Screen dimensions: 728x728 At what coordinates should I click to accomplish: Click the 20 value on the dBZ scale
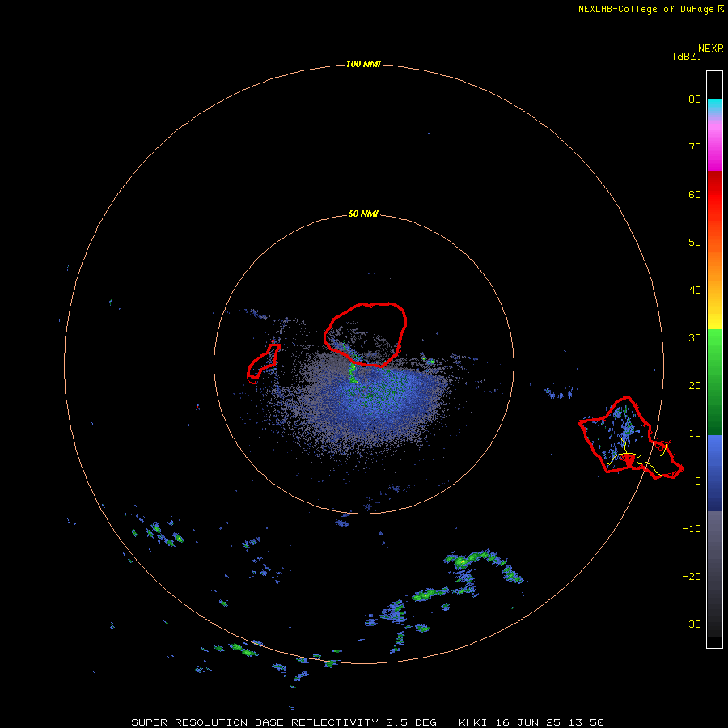click(x=695, y=386)
